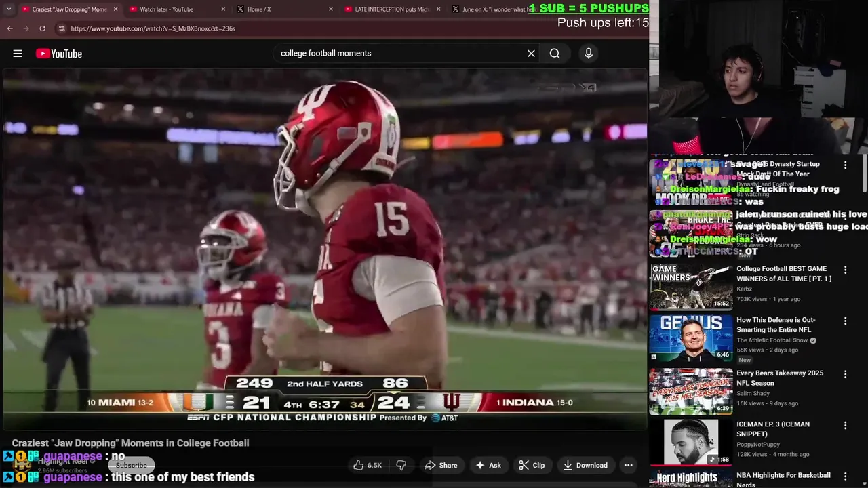Click '703K views · 1 year ago' text

pos(768,299)
